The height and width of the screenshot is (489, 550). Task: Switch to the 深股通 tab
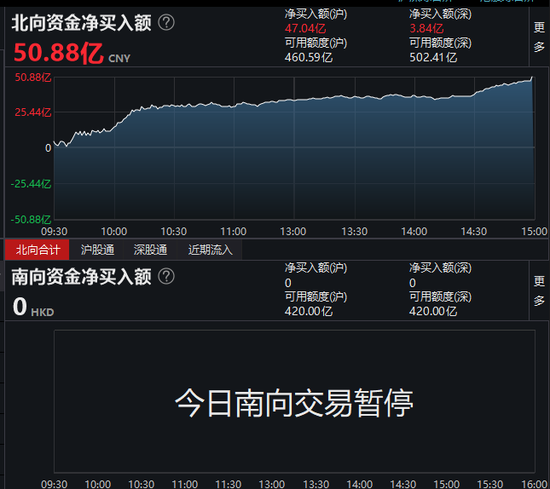coord(150,250)
